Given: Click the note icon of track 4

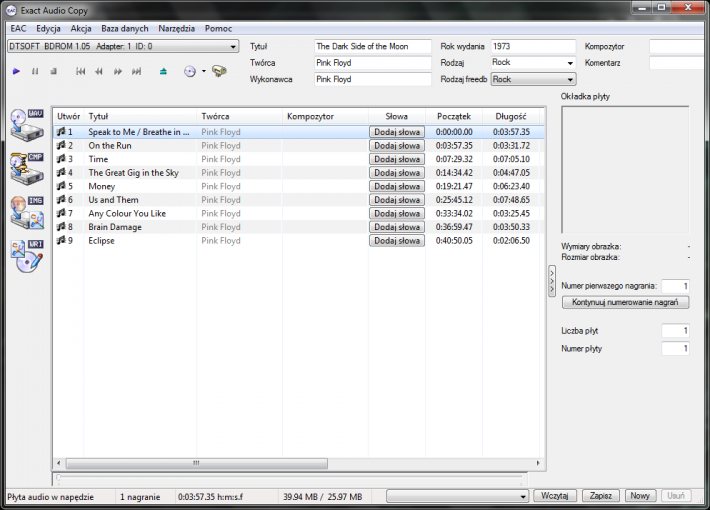Looking at the screenshot, I should [61, 173].
